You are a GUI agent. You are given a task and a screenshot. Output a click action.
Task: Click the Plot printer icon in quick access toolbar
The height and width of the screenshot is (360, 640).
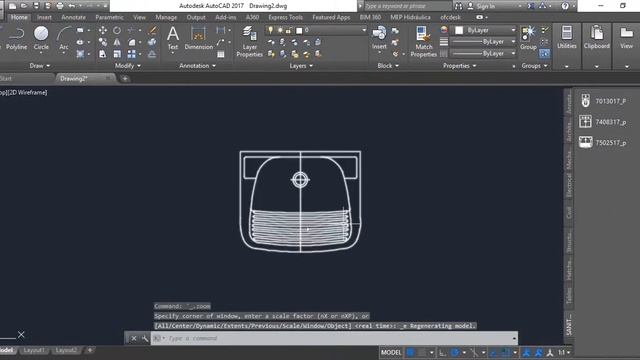60,6
